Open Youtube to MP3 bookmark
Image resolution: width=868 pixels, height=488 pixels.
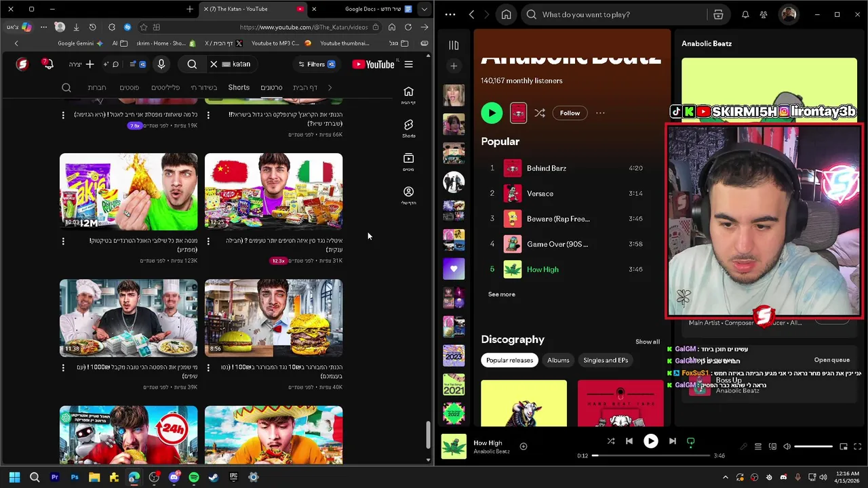coord(281,43)
